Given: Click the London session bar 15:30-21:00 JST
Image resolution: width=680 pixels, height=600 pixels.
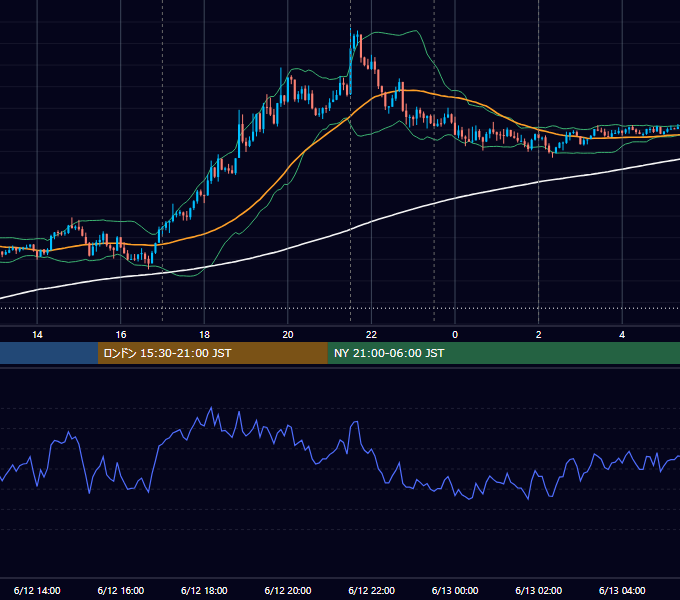Looking at the screenshot, I should [x=212, y=353].
